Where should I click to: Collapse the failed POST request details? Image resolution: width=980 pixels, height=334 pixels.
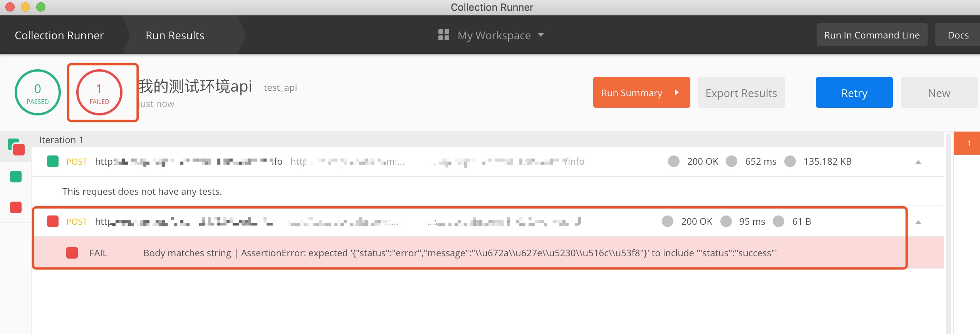(918, 222)
